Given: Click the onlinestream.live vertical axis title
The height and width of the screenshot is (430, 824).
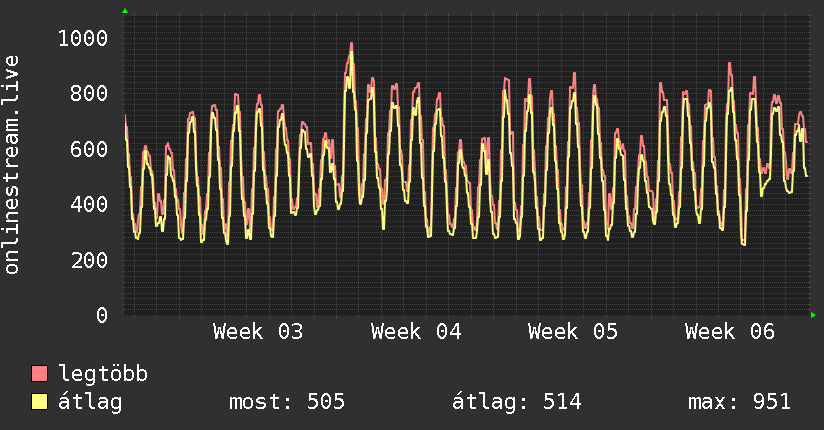Looking at the screenshot, I should [11, 165].
